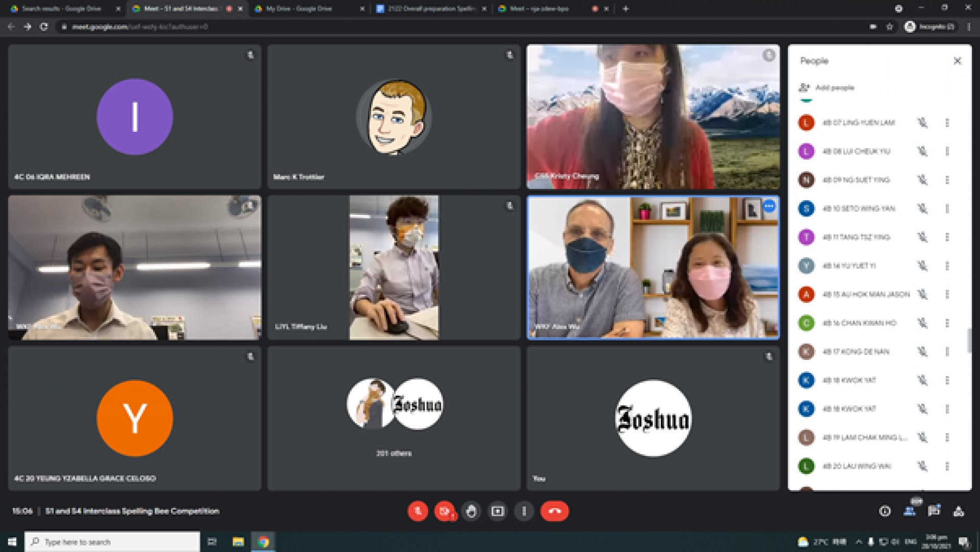This screenshot has width=980, height=552.
Task: Close the People side panel
Action: click(957, 61)
